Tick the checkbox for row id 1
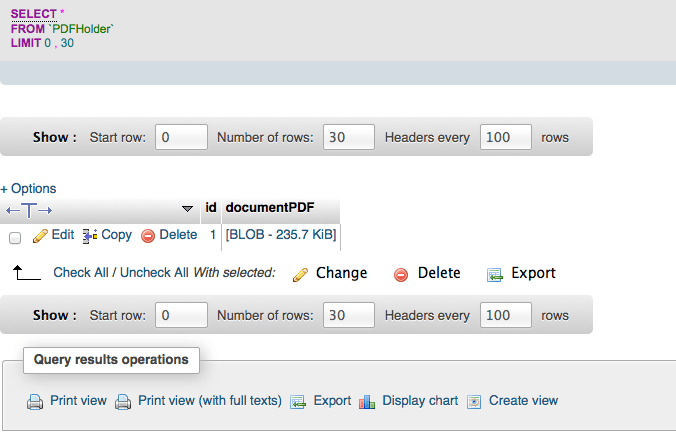 (15, 237)
